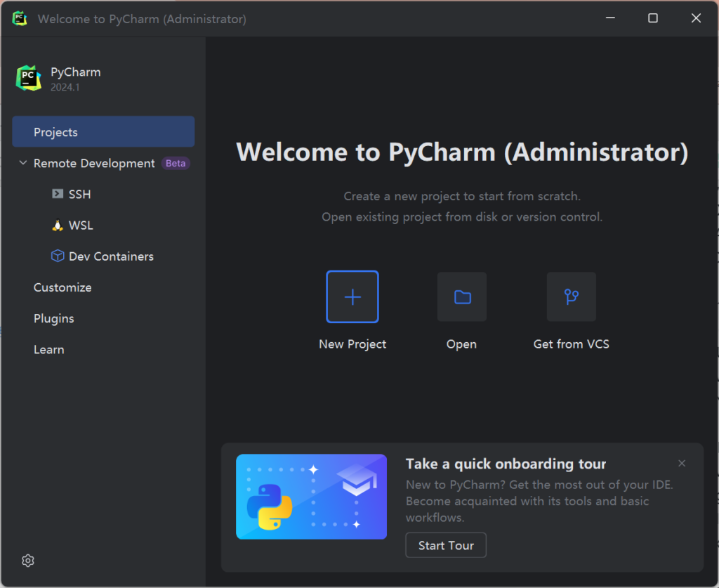Viewport: 719px width, 588px height.
Task: Click the Get from VCS label
Action: 572,344
